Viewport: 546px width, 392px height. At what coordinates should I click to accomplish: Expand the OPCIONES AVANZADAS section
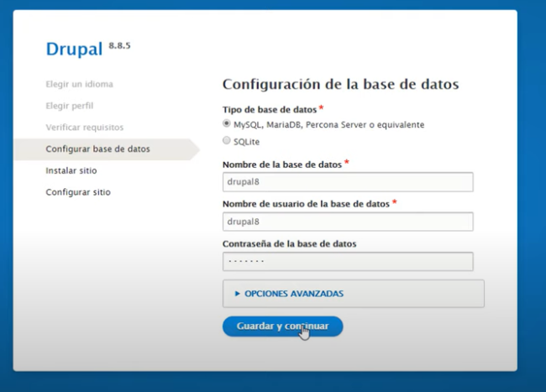294,294
